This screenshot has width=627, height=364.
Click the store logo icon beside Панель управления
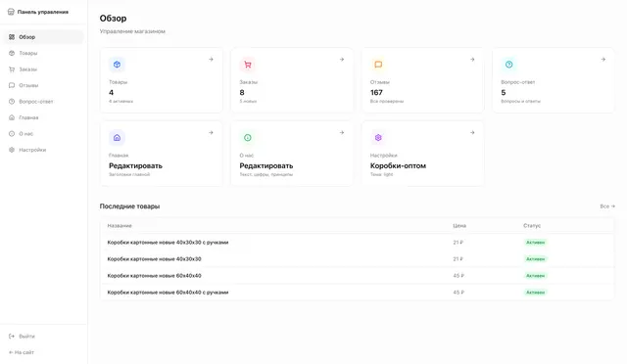(x=11, y=12)
